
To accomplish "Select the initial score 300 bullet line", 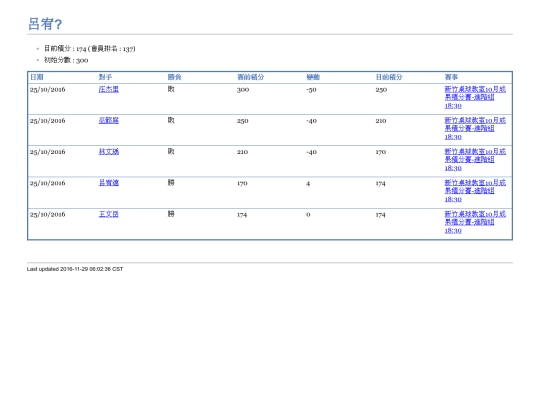I will pos(66,60).
